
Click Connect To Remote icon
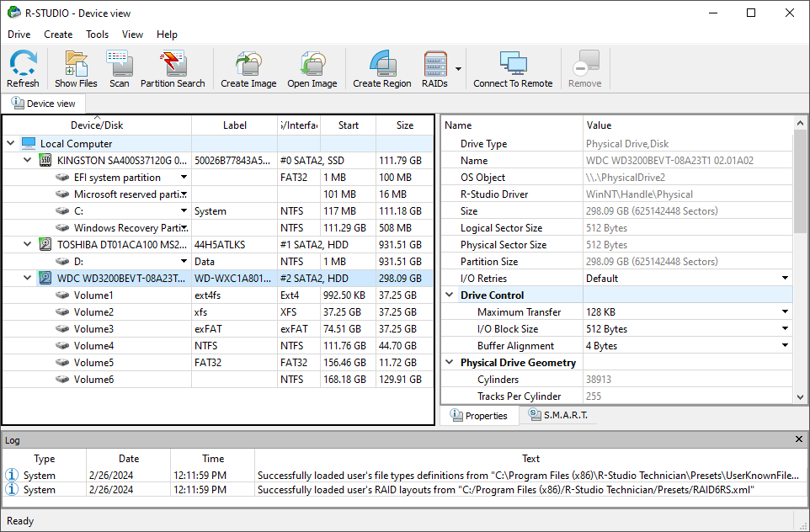(x=513, y=63)
